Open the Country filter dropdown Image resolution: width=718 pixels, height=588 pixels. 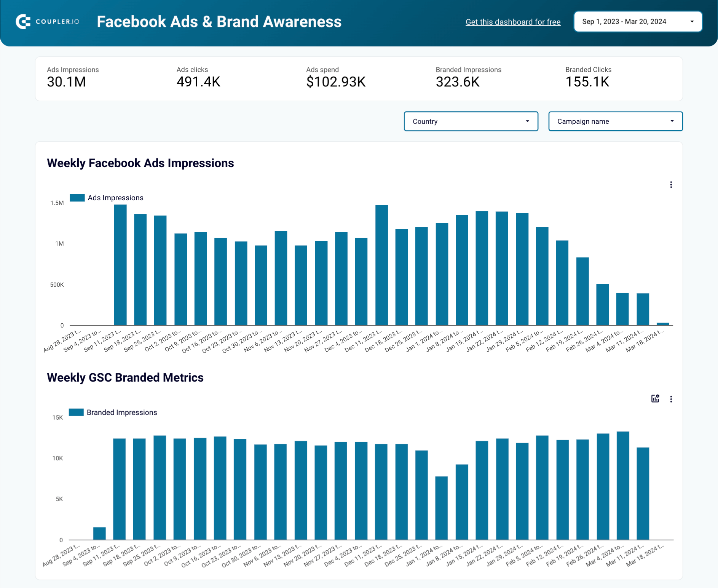click(471, 121)
